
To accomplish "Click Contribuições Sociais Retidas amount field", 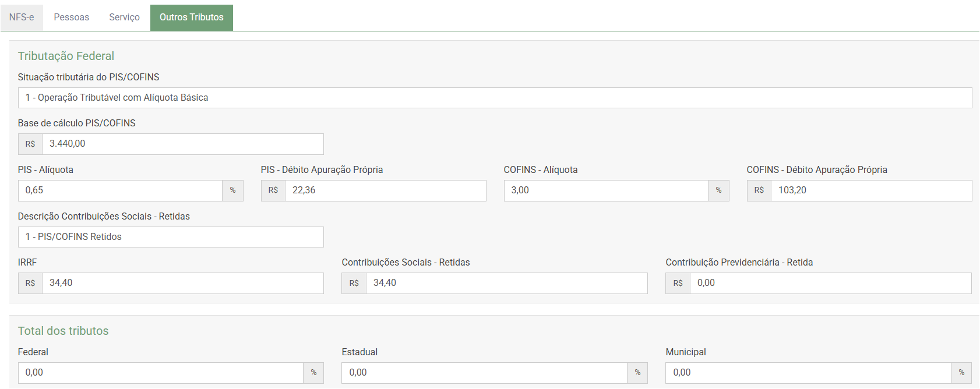I will (x=506, y=283).
